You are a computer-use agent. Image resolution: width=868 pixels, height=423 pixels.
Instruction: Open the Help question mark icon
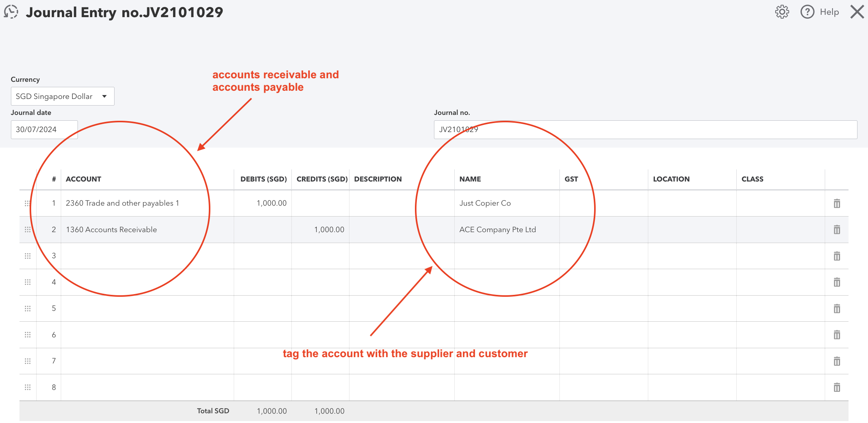coord(807,12)
